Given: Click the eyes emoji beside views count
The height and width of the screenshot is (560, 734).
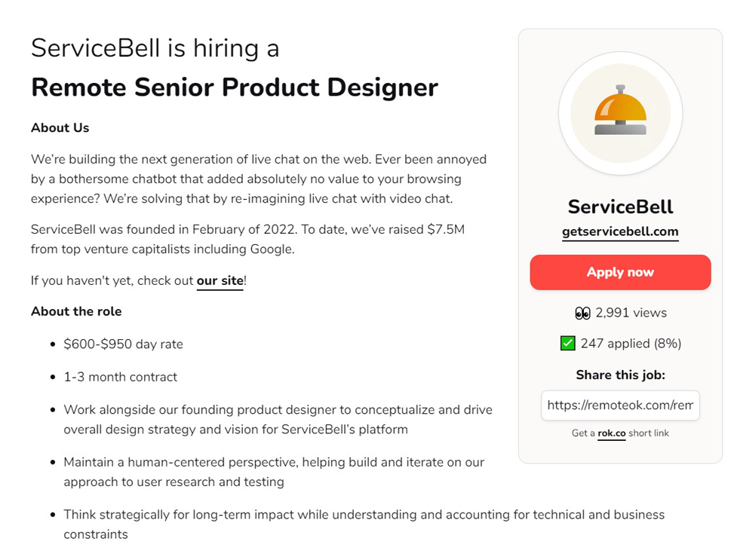Looking at the screenshot, I should pos(582,313).
